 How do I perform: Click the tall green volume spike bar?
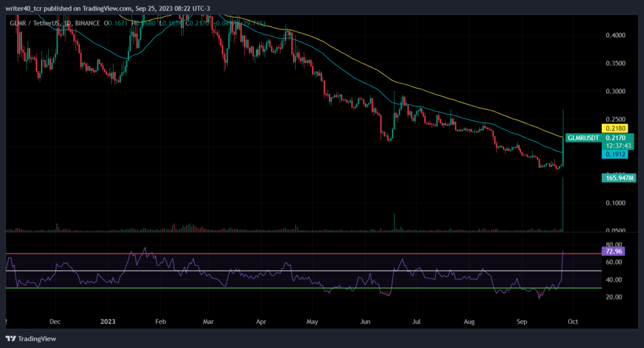563,204
